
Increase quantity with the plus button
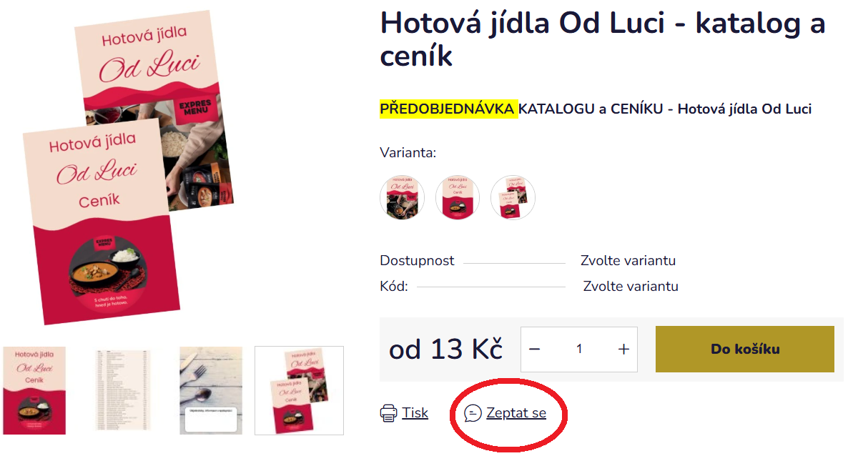pos(623,349)
